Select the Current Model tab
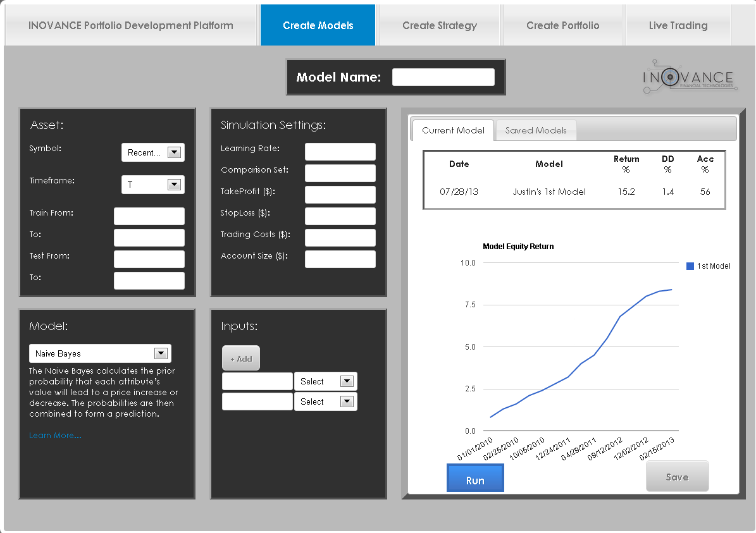This screenshot has width=756, height=533. [x=453, y=130]
